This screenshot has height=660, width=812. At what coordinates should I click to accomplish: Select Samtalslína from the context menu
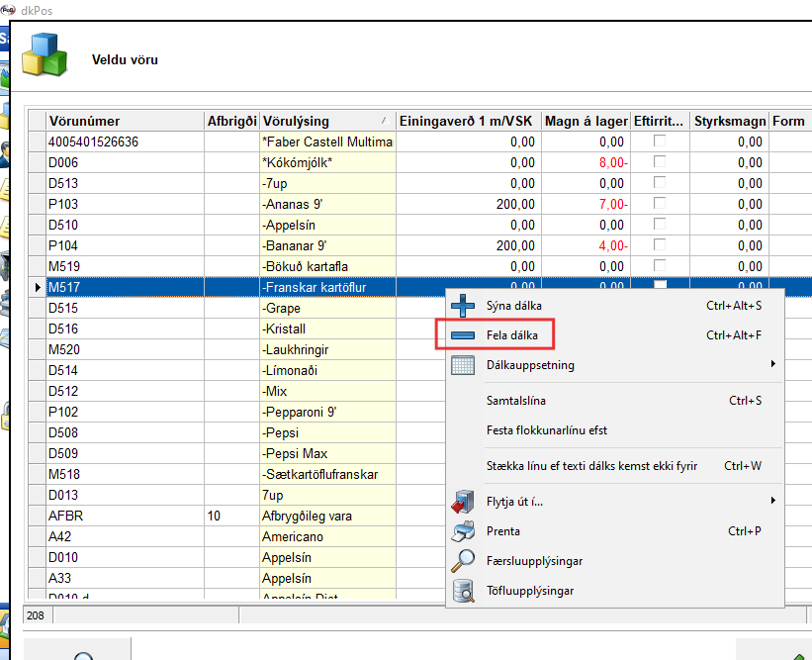pyautogui.click(x=516, y=401)
